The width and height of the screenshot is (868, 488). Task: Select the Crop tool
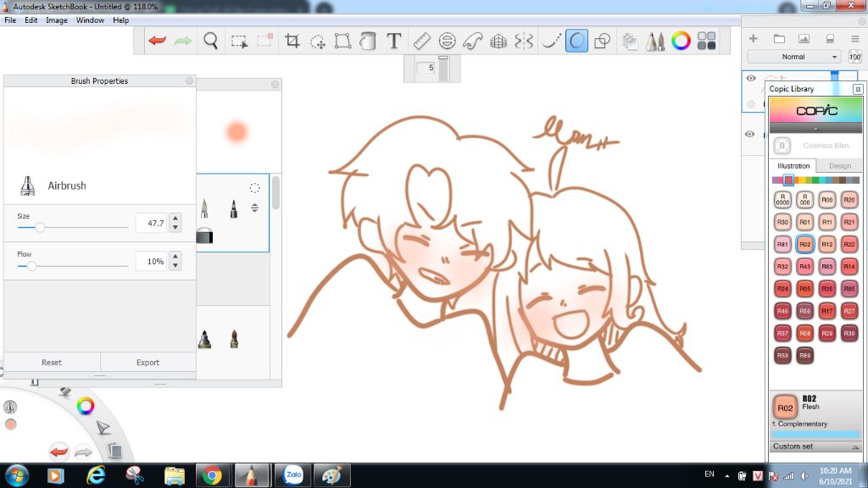click(x=292, y=41)
